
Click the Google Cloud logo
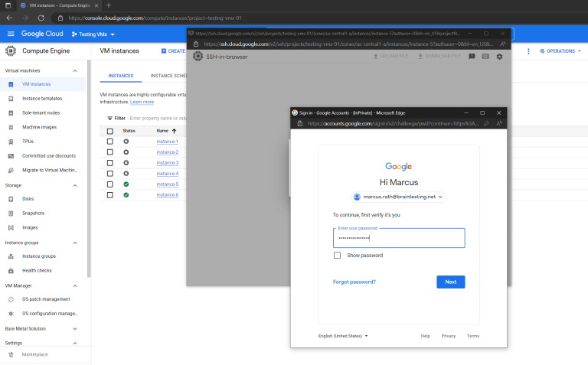42,34
